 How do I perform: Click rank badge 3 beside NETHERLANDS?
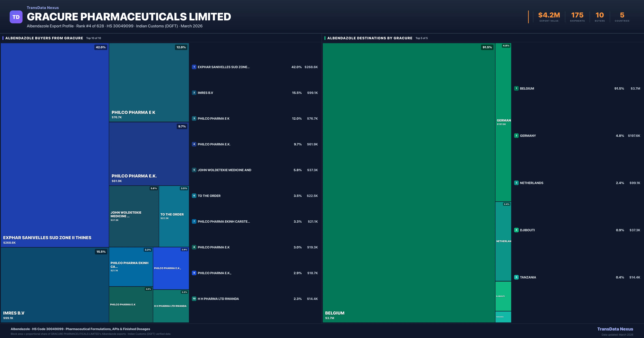point(517,183)
